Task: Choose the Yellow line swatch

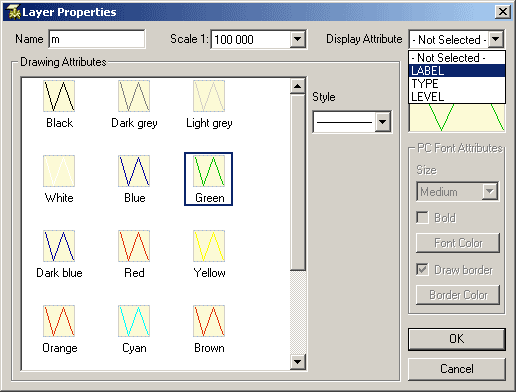Action: [x=209, y=246]
